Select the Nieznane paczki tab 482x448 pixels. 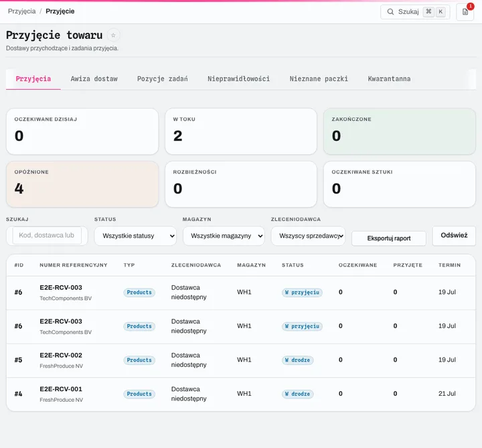click(x=319, y=79)
